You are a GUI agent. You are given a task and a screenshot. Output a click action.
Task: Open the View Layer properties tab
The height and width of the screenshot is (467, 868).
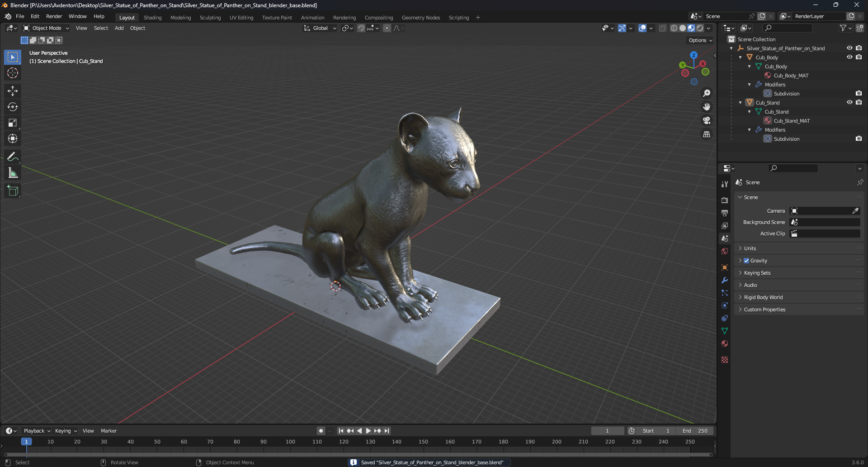[x=725, y=225]
